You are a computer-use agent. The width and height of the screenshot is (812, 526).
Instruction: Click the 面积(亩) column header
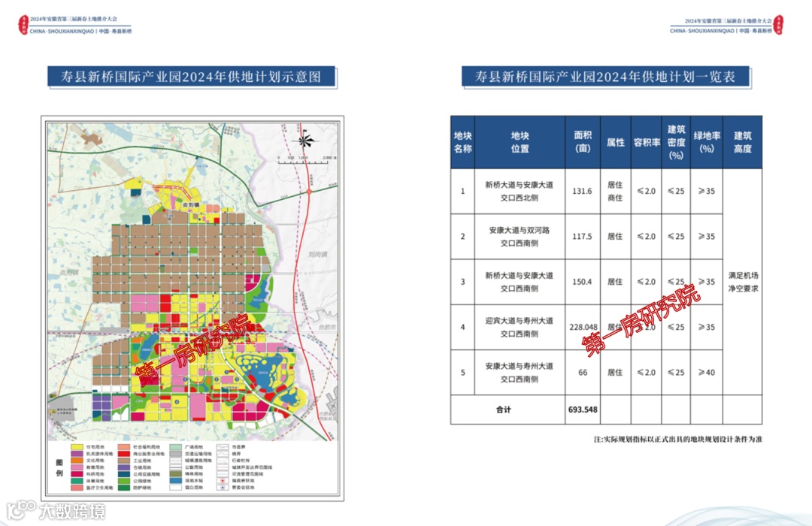coord(583,141)
